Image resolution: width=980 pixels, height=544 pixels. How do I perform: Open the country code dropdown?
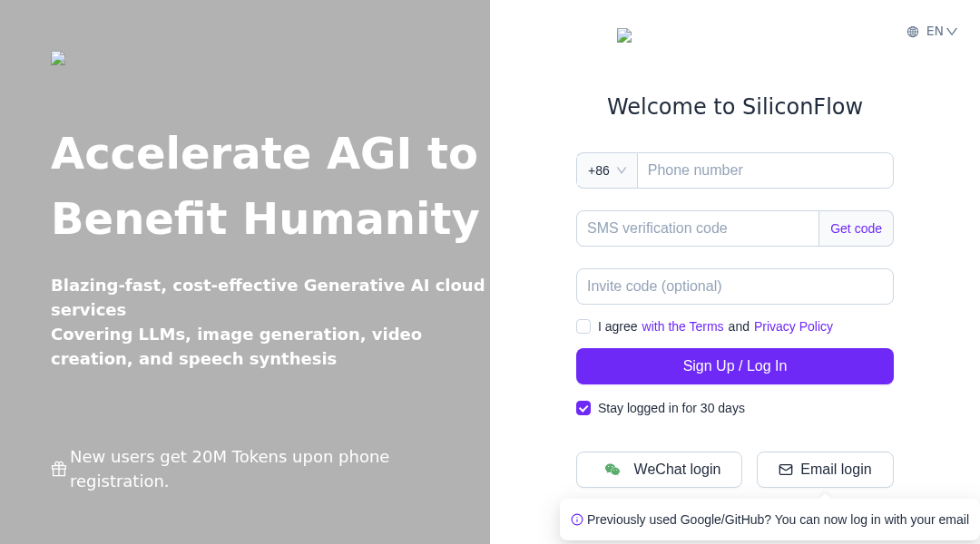click(x=606, y=170)
